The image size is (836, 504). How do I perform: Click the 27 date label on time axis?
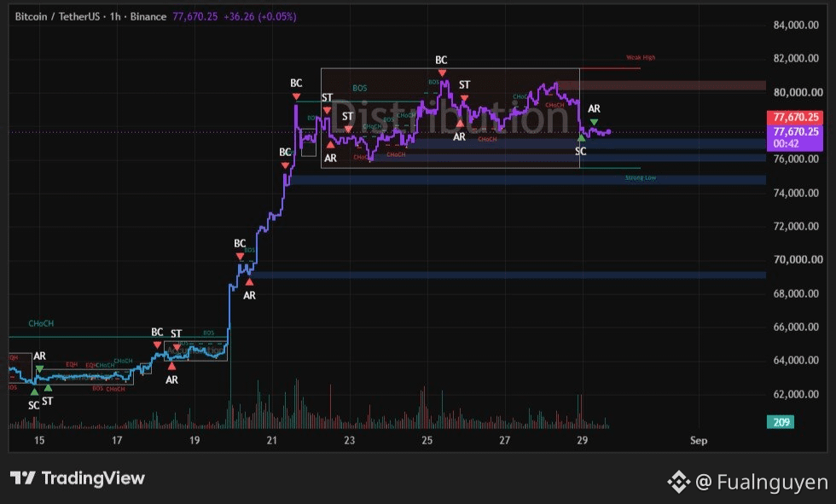(x=504, y=440)
